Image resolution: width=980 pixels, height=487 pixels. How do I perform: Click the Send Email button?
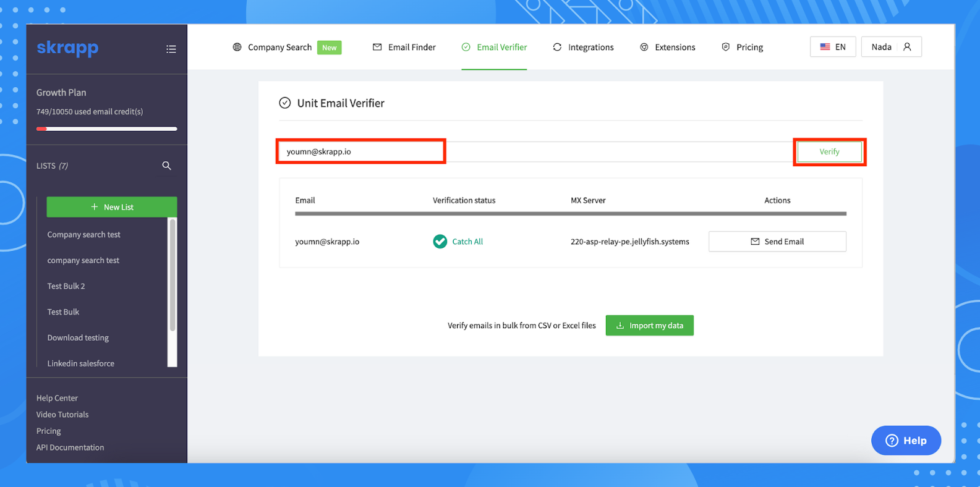coord(777,242)
